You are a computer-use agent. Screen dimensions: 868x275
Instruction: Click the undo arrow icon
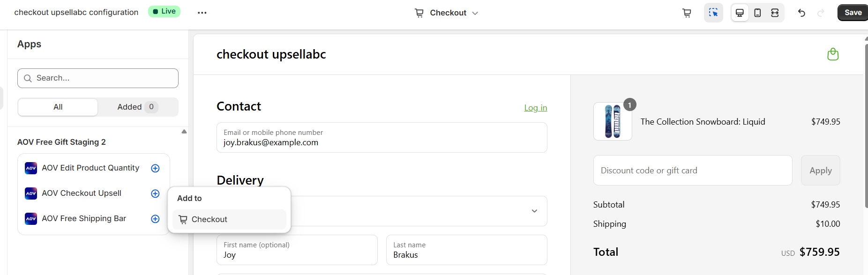click(x=801, y=13)
